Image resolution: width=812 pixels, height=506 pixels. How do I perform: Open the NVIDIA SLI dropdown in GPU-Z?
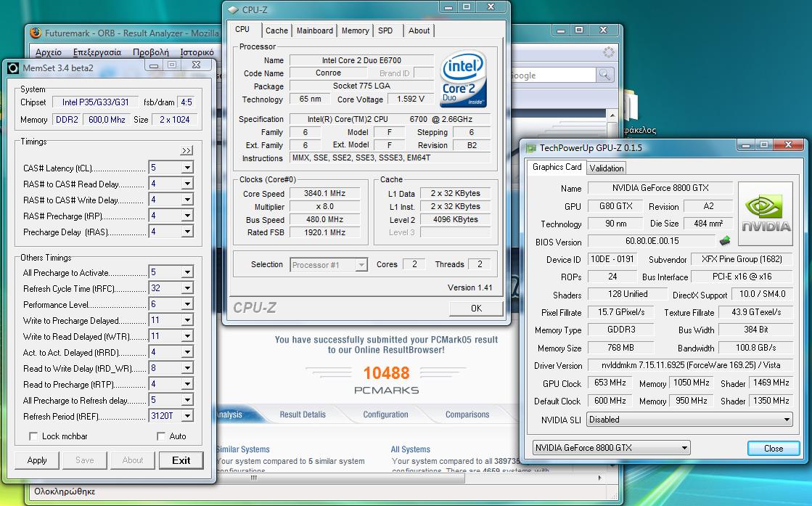pyautogui.click(x=786, y=420)
